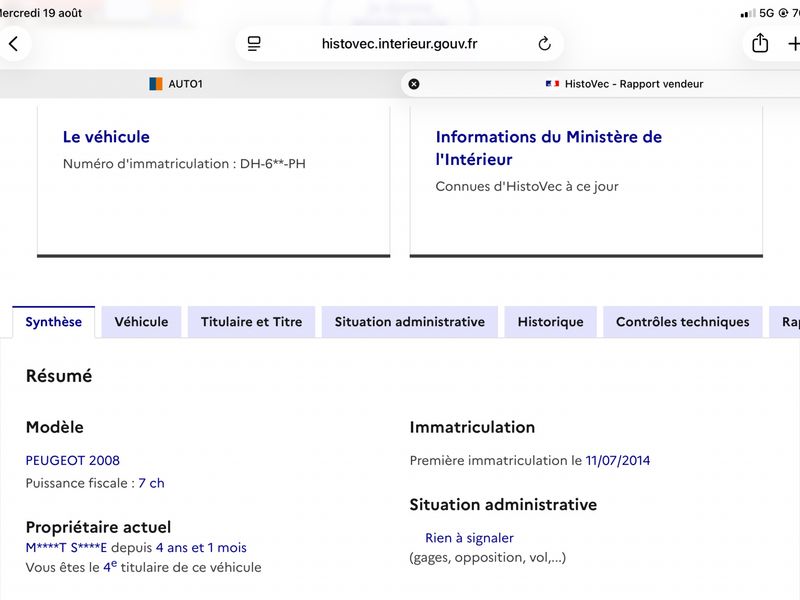Click the PEUGEOT 2008 model text
800x600 pixels.
click(72, 460)
